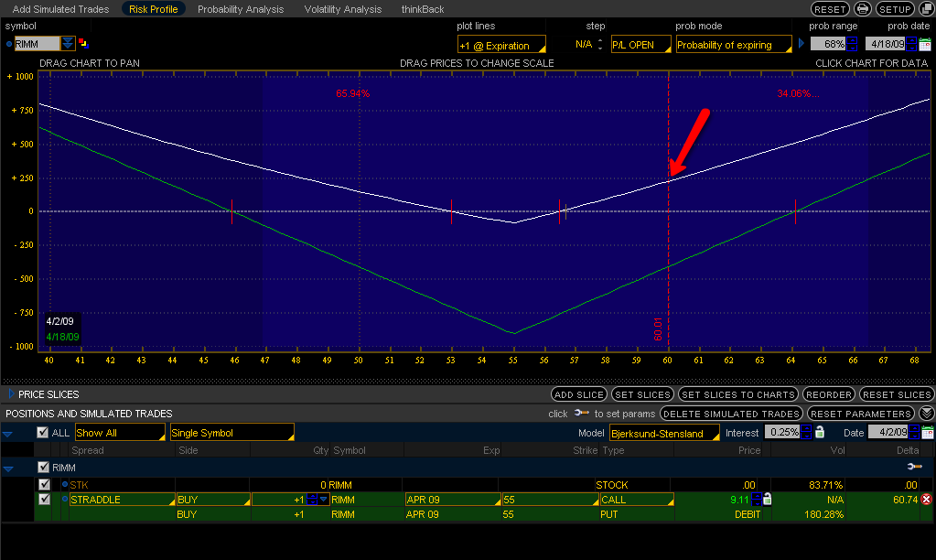936x560 pixels.
Task: Toggle the STRADDLE row checkbox
Action: (44, 500)
